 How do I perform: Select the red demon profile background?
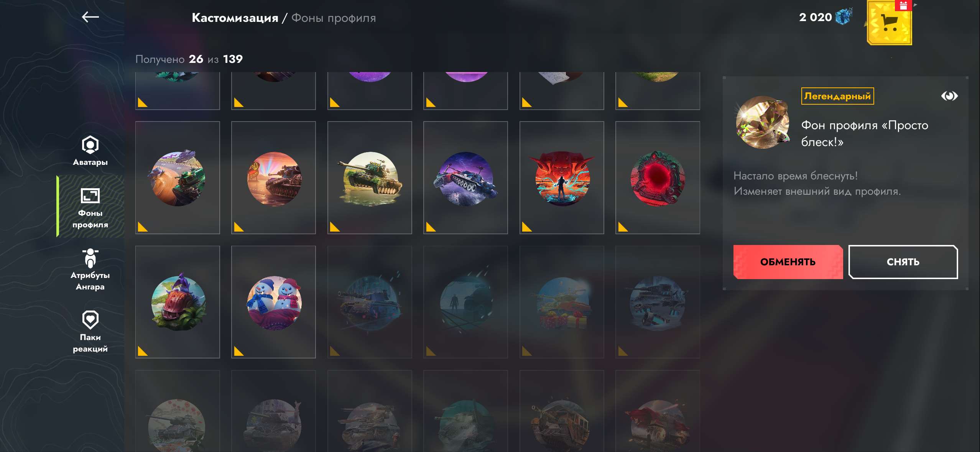562,178
